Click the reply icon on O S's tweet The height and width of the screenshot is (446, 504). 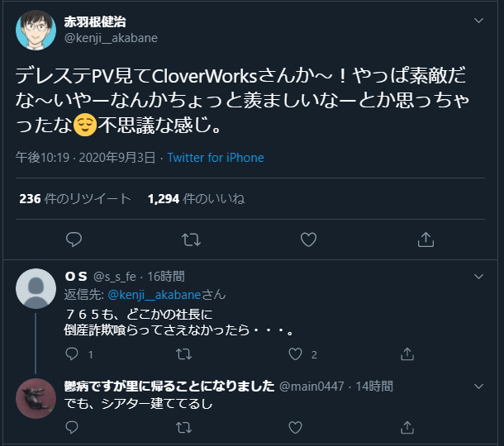pyautogui.click(x=72, y=354)
